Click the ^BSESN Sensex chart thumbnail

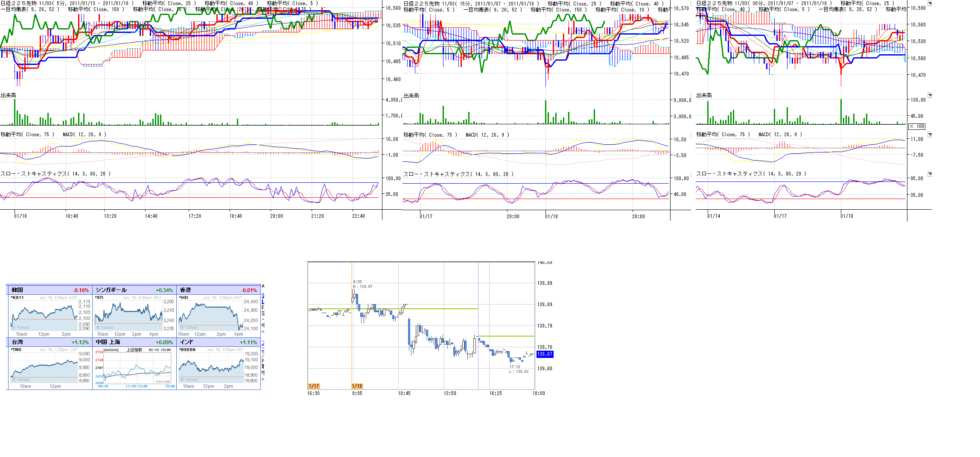pos(211,367)
